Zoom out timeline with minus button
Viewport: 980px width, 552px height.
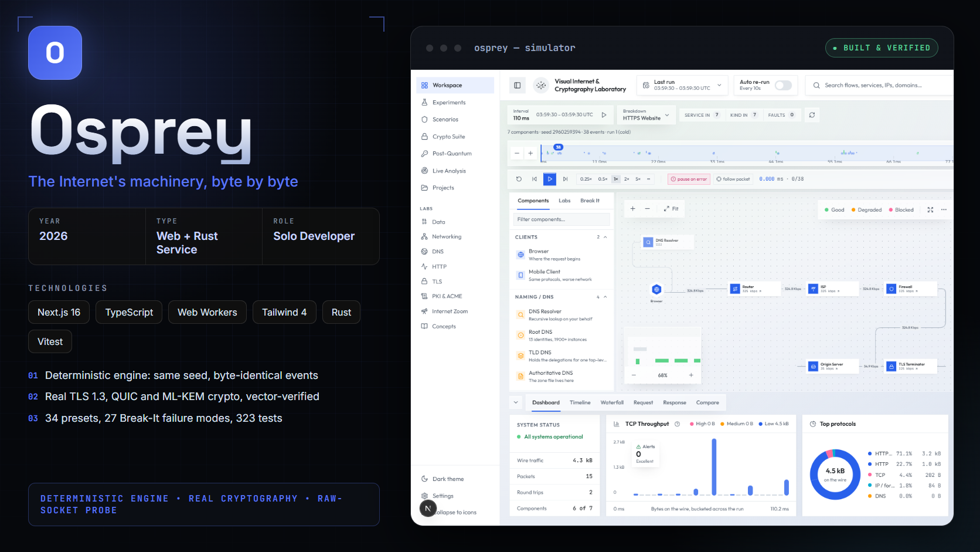coord(517,154)
